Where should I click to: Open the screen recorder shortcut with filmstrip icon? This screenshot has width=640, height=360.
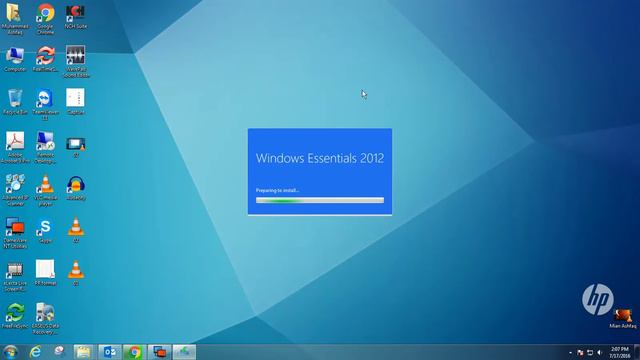[x=15, y=276]
